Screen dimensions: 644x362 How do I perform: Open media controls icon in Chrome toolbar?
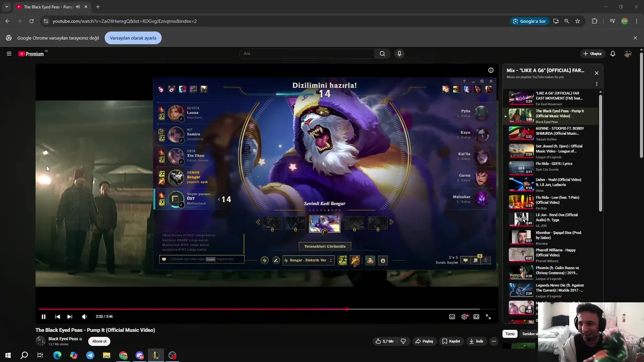[x=612, y=21]
